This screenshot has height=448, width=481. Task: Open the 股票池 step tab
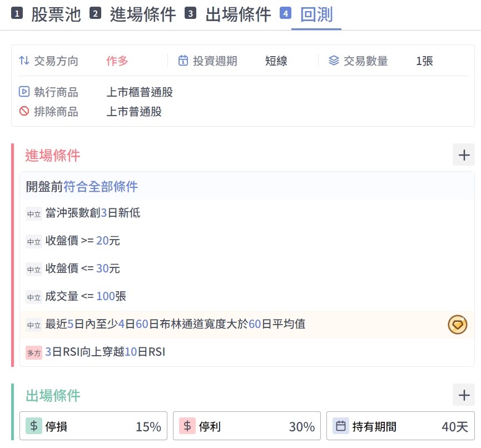[x=47, y=14]
